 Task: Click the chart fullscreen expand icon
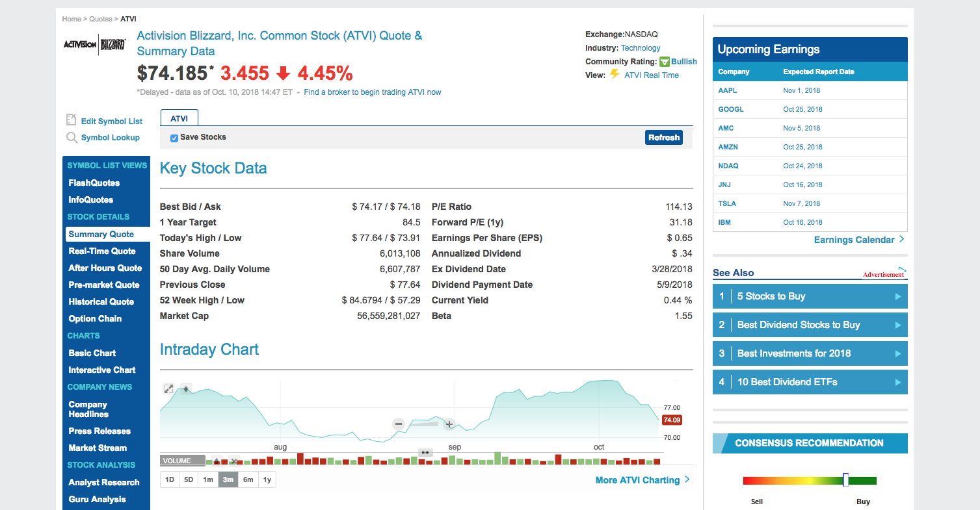point(168,389)
